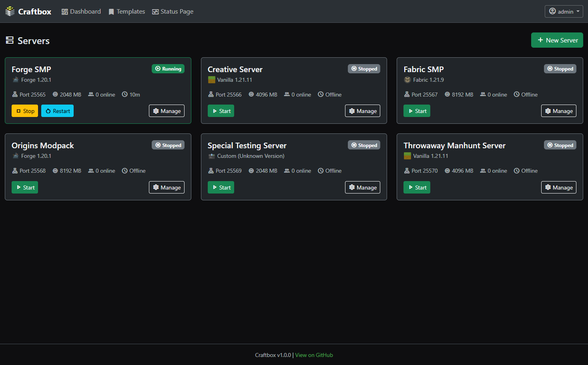Click the Custom (Unknown Version) text
The width and height of the screenshot is (588, 365).
click(251, 156)
